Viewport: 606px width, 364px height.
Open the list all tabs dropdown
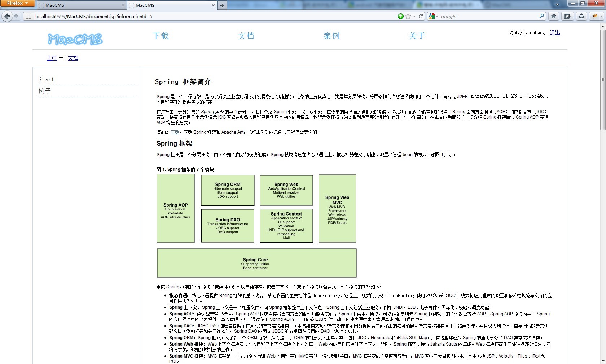coord(557,5)
